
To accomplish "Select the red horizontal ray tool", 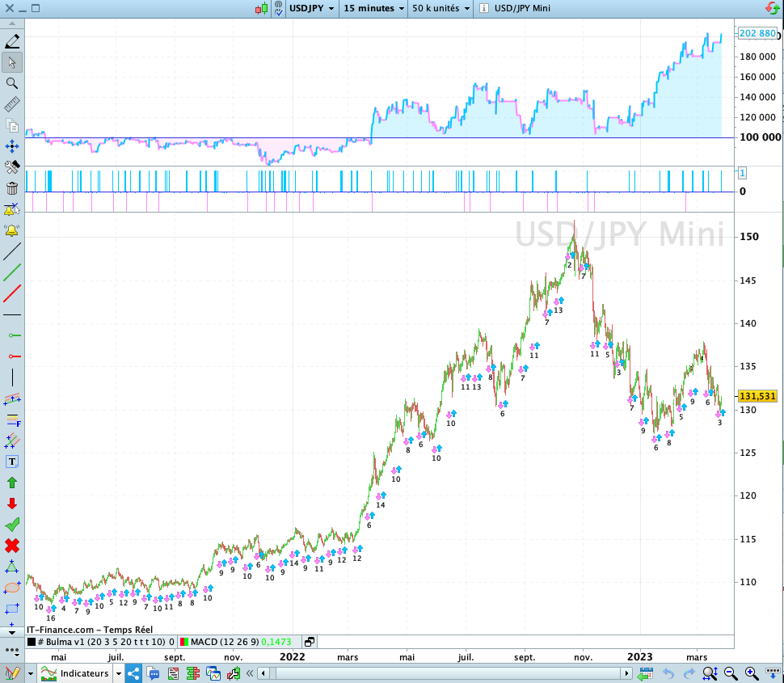I will (15, 356).
